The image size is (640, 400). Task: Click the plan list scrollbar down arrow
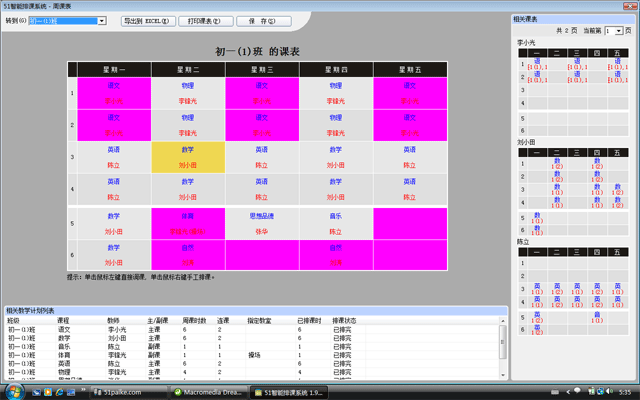click(x=503, y=375)
